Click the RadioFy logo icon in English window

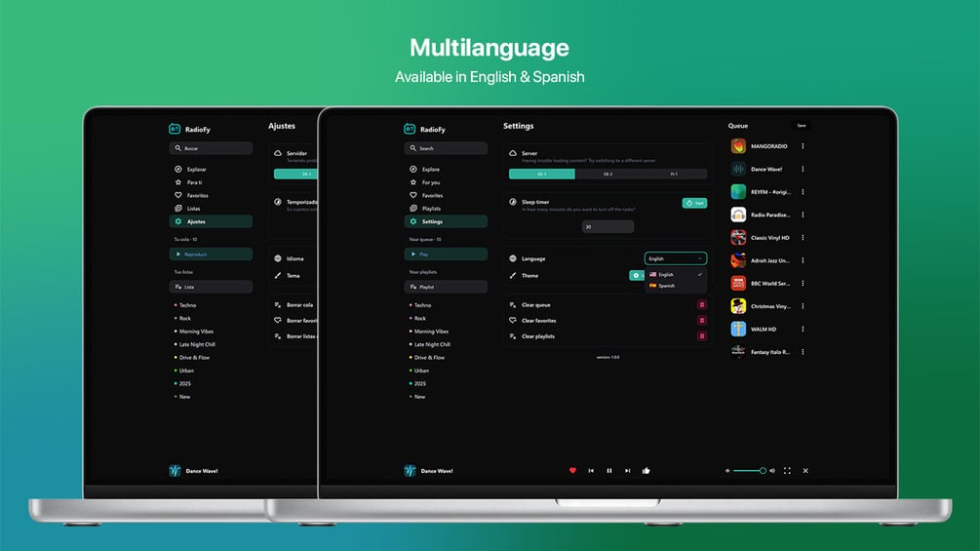410,129
